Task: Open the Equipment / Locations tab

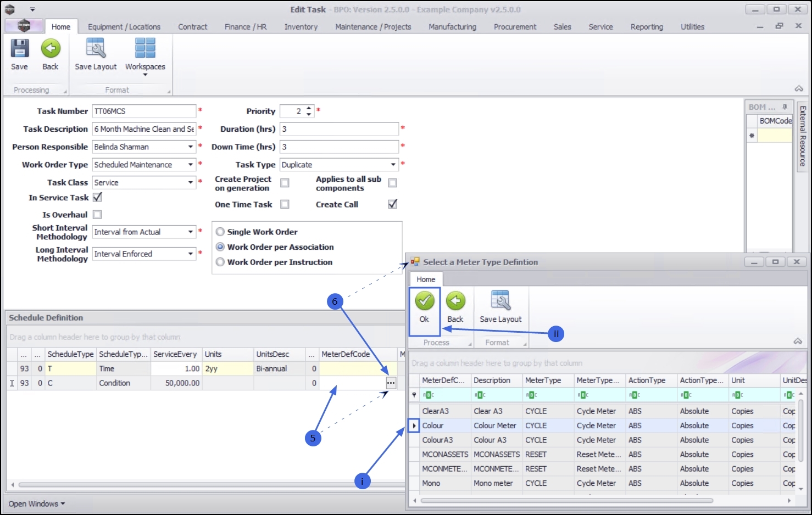Action: point(124,26)
